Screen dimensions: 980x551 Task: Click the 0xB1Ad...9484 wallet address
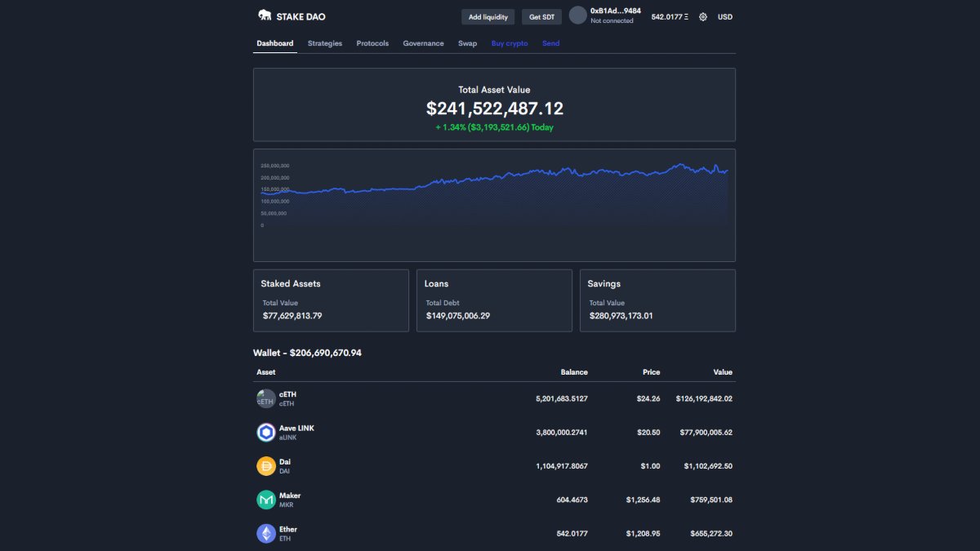click(x=616, y=11)
